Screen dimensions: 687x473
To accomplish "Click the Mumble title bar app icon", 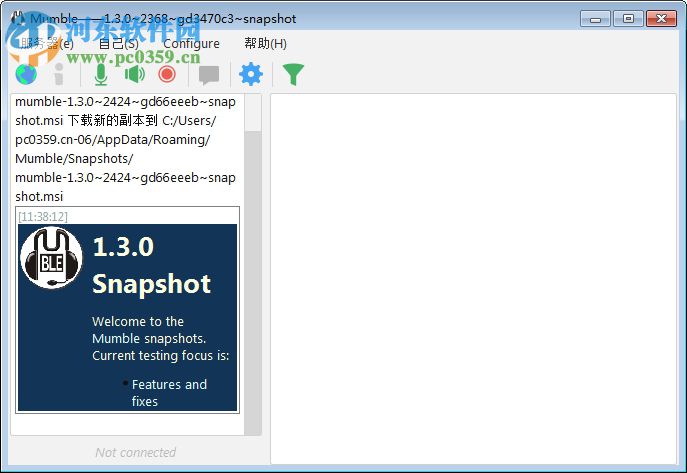I will pyautogui.click(x=18, y=18).
